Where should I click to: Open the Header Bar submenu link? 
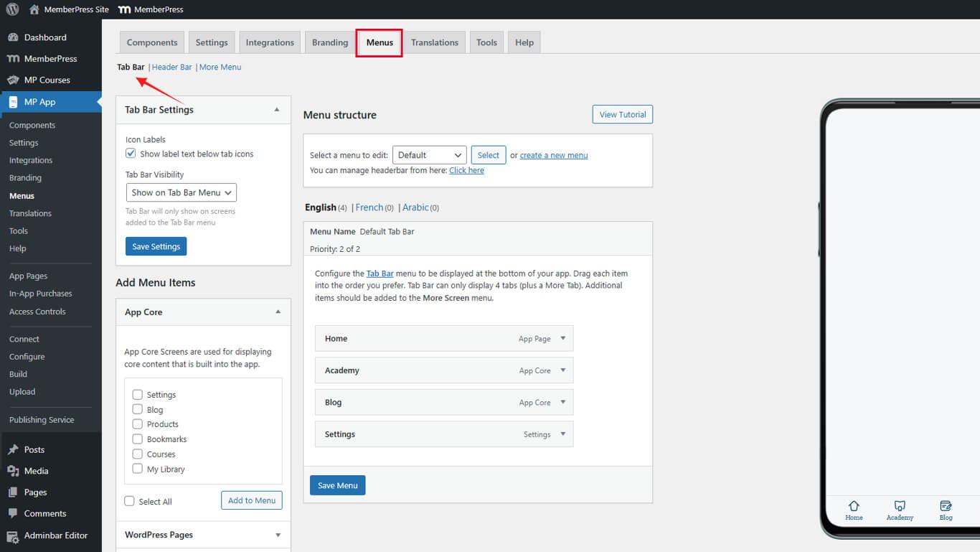tap(171, 67)
